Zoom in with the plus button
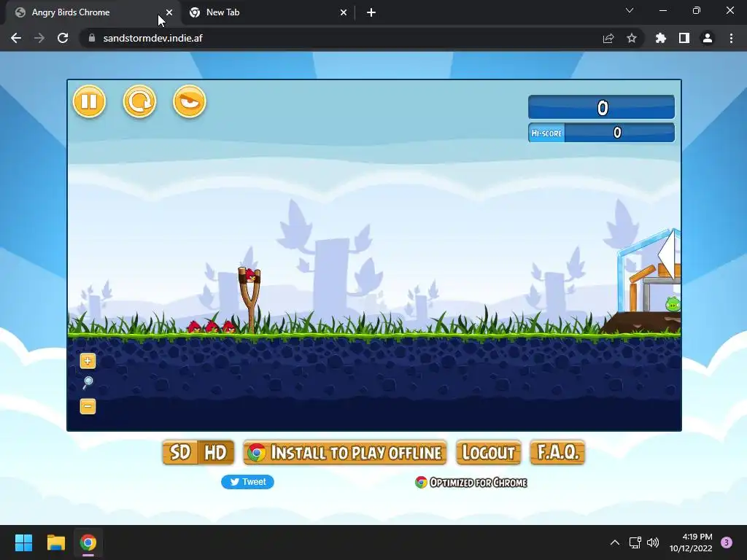 click(x=88, y=361)
